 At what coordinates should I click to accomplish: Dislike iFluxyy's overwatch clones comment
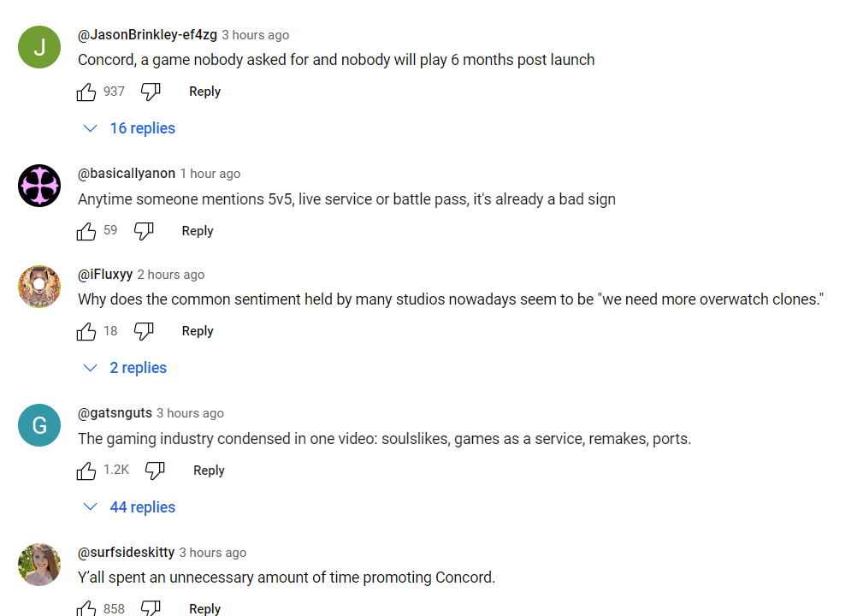(x=144, y=331)
